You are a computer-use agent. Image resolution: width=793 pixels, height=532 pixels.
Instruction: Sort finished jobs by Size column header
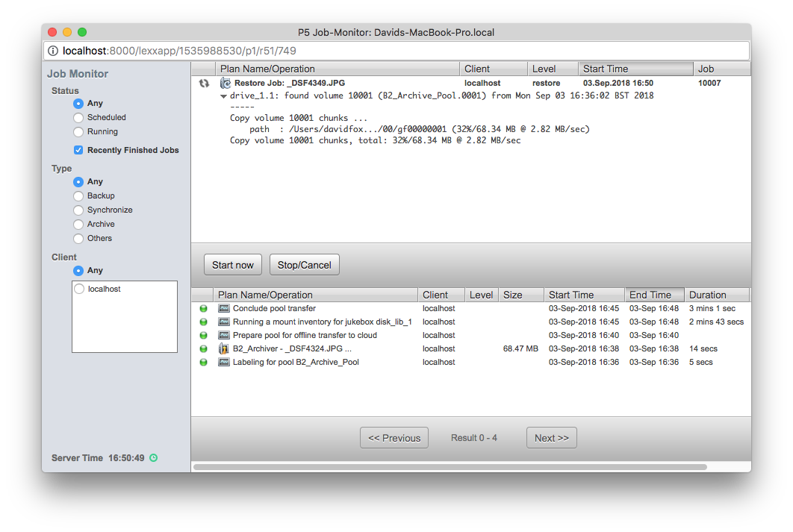pos(521,295)
